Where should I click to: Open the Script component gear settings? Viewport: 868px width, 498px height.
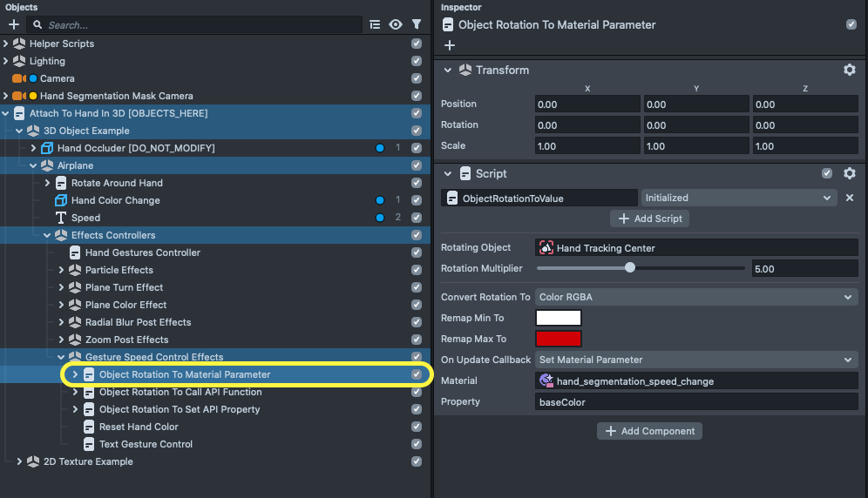850,173
